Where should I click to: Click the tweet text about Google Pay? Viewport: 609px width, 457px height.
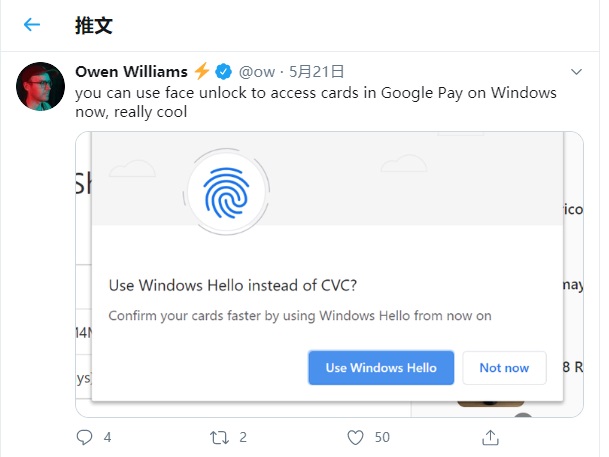point(315,103)
